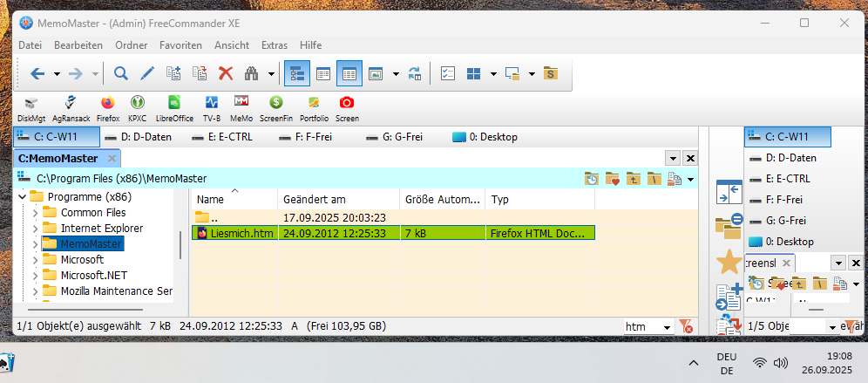Open the htm filter combo box

648,327
